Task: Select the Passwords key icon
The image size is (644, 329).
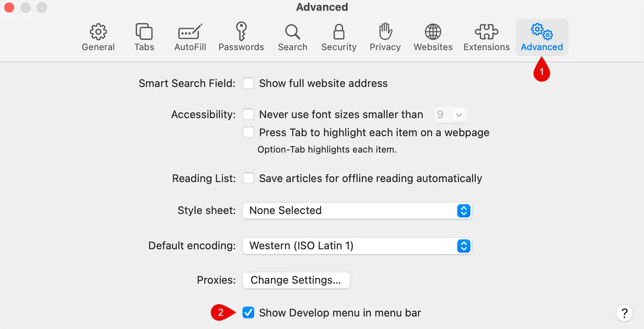Action: (241, 38)
